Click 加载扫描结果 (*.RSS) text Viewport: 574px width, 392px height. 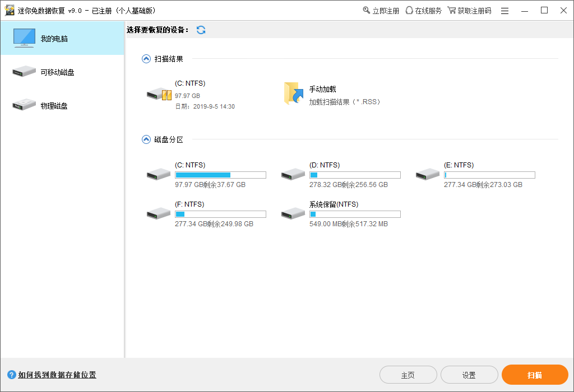[345, 102]
